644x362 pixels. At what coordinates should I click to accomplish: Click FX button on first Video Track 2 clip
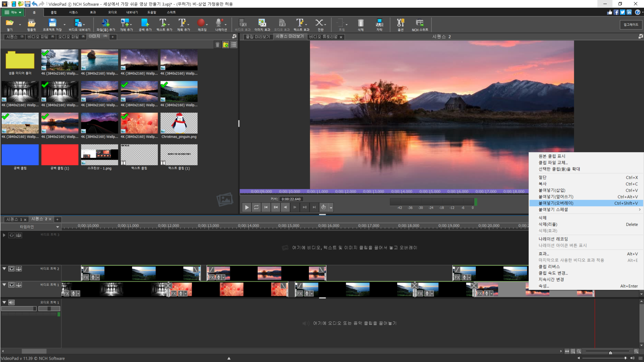(86, 277)
